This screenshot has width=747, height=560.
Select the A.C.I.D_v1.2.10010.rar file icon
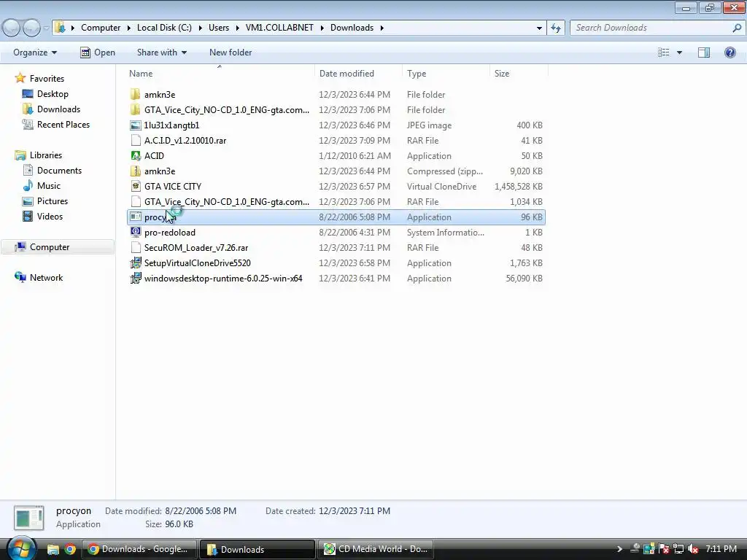click(x=135, y=141)
